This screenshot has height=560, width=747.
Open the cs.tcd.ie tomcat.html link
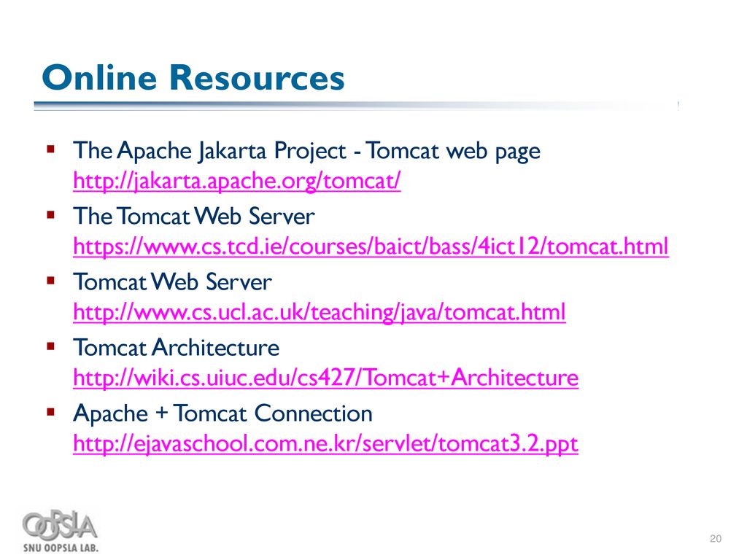371,246
